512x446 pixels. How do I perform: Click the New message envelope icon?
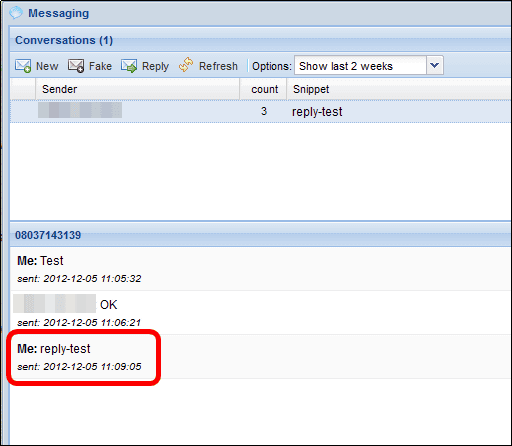coord(23,66)
